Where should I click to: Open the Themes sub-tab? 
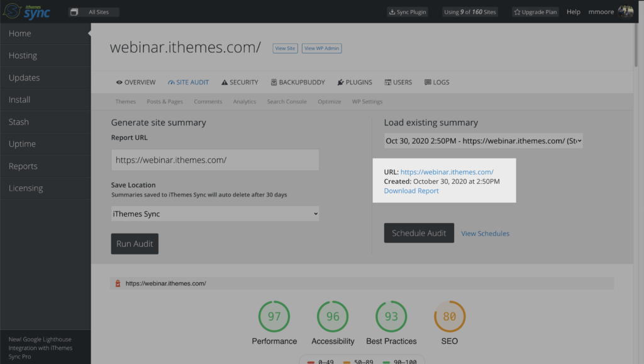[125, 101]
